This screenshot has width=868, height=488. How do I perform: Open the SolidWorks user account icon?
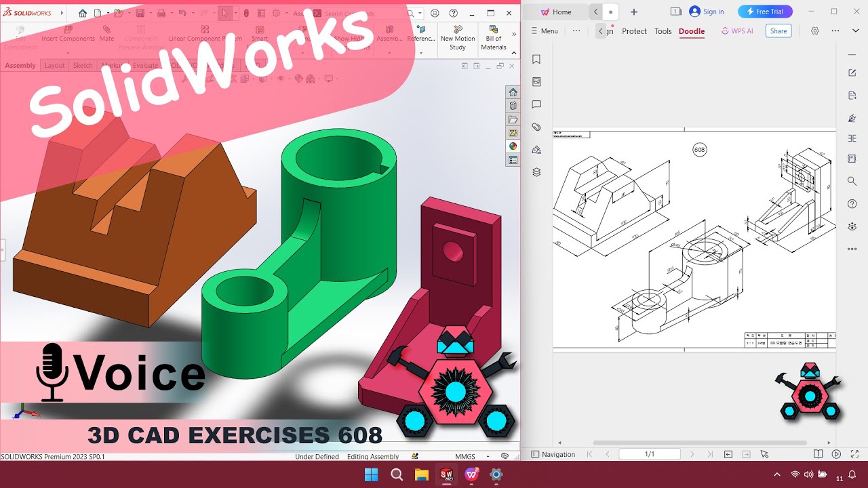[435, 13]
